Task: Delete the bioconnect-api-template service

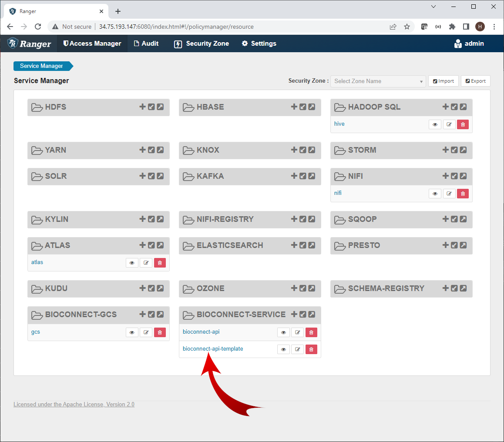Action: pyautogui.click(x=311, y=349)
